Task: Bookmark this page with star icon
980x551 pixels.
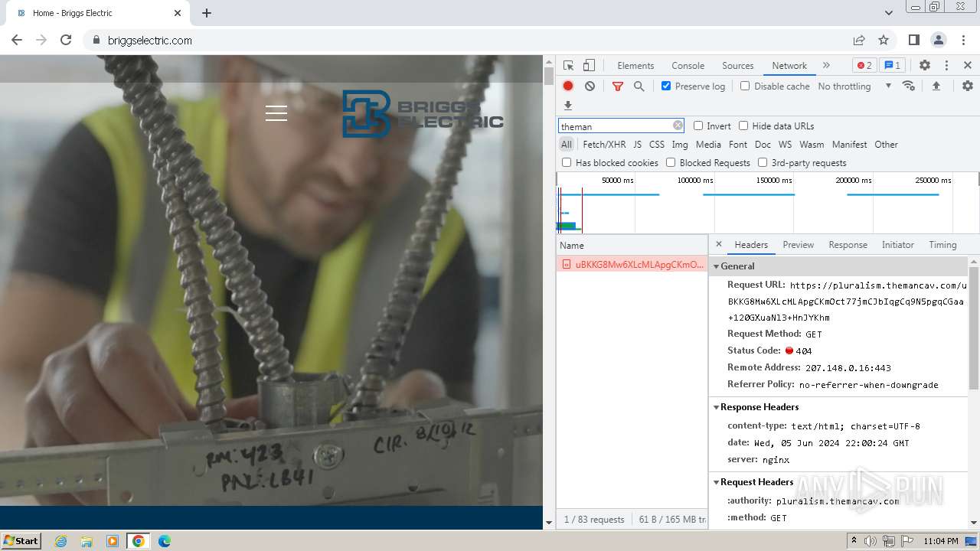Action: pyautogui.click(x=884, y=40)
